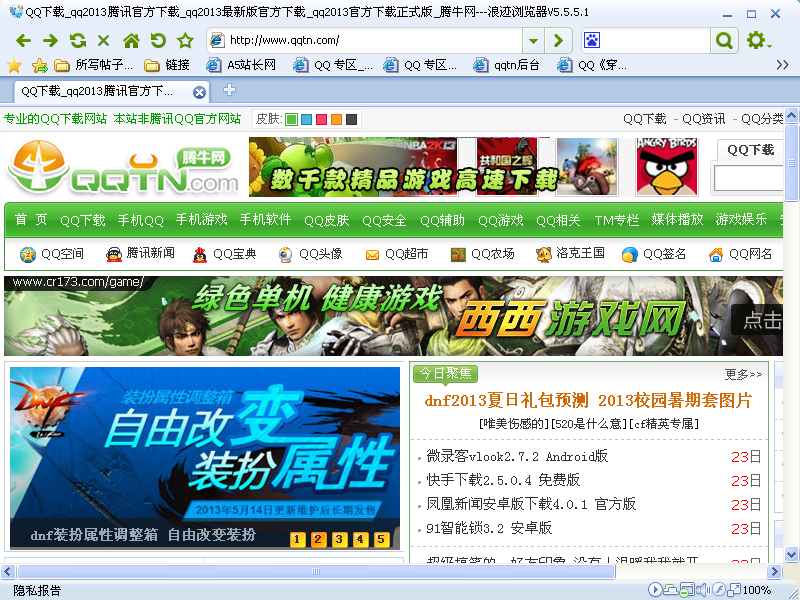Choose the blue skin swatch
The width and height of the screenshot is (800, 600).
coord(307,119)
